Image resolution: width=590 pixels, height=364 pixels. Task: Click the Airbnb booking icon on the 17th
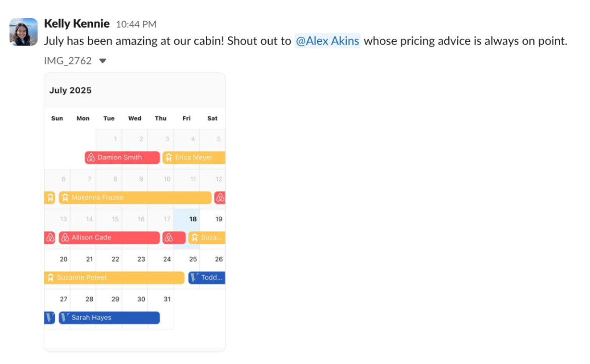click(168, 237)
